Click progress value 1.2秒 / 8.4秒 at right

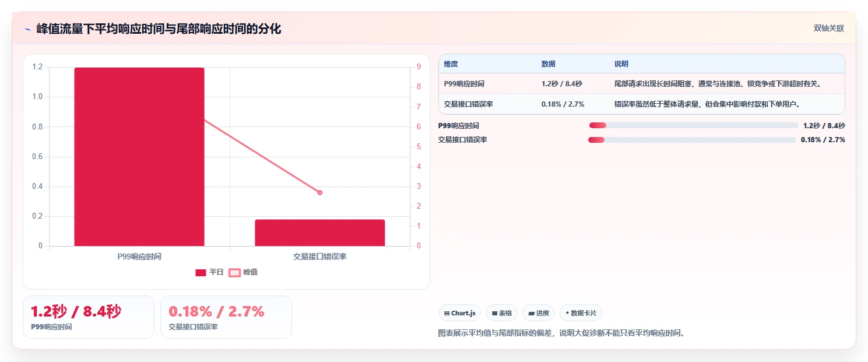[824, 125]
